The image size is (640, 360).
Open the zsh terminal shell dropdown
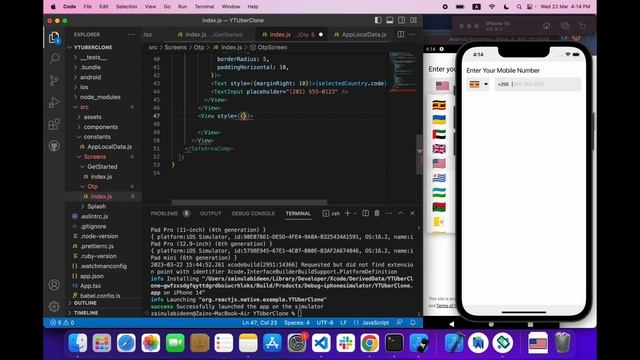[355, 213]
